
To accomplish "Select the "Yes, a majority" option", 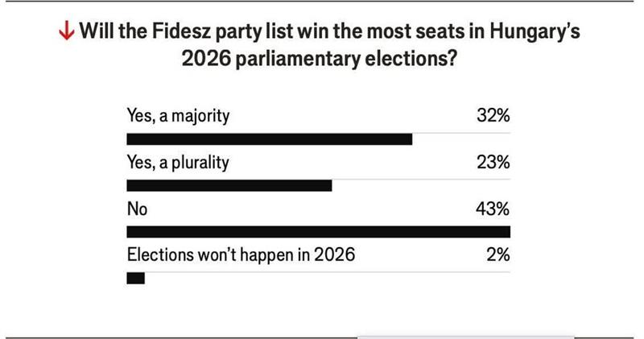I will [178, 115].
